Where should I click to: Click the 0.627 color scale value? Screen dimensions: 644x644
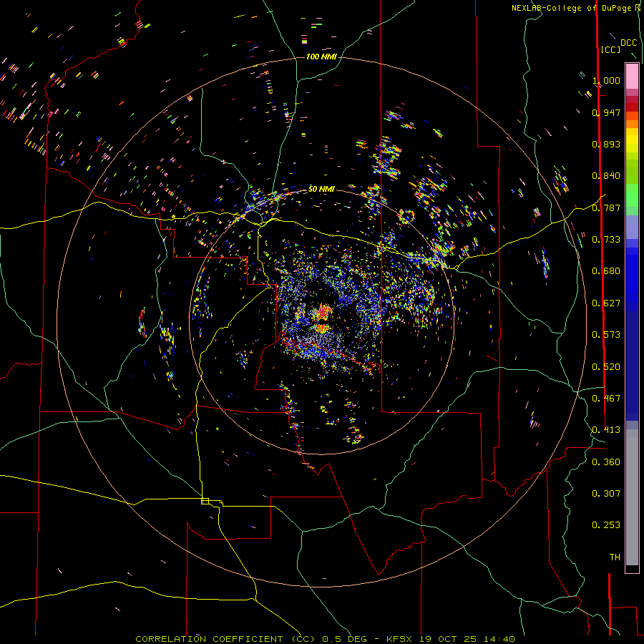coord(606,303)
